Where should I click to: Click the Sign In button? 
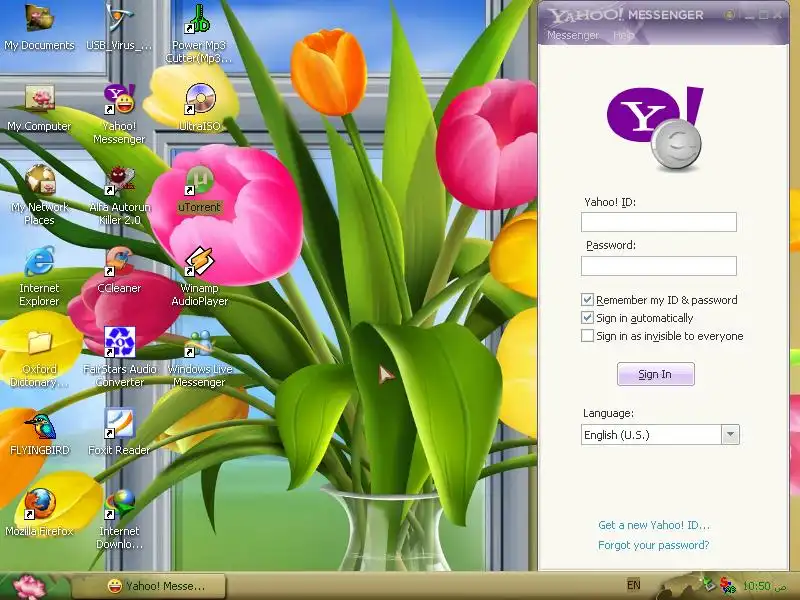(x=656, y=374)
